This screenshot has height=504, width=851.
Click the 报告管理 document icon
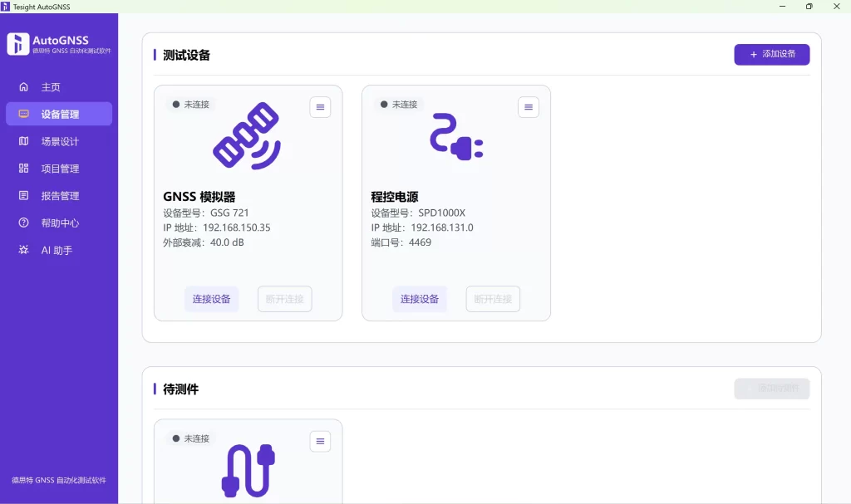click(23, 195)
